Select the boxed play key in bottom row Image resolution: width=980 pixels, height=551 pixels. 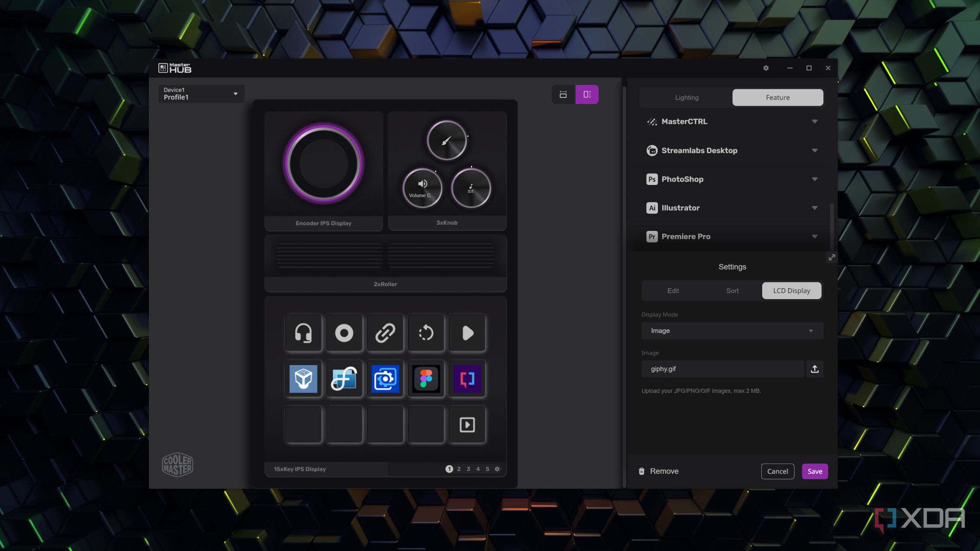(467, 425)
